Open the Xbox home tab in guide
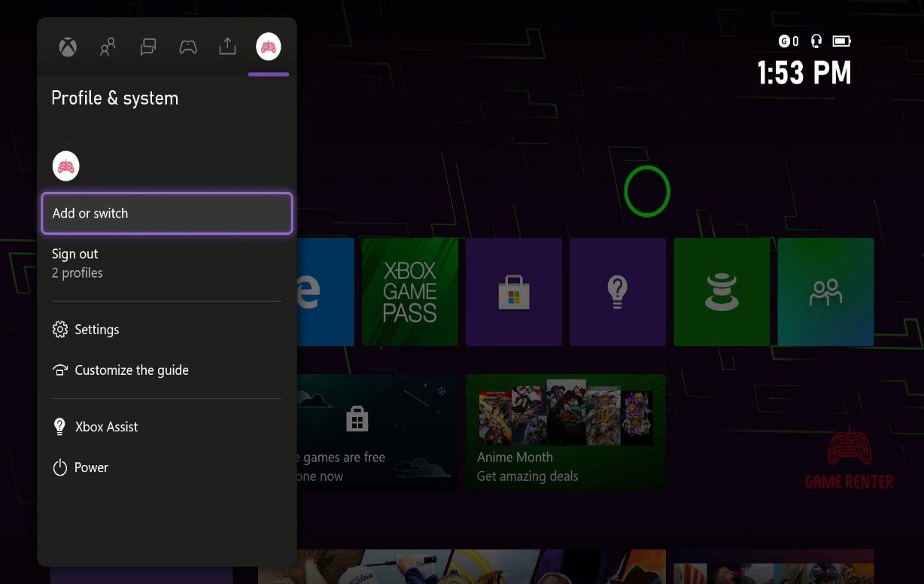 pyautogui.click(x=68, y=47)
